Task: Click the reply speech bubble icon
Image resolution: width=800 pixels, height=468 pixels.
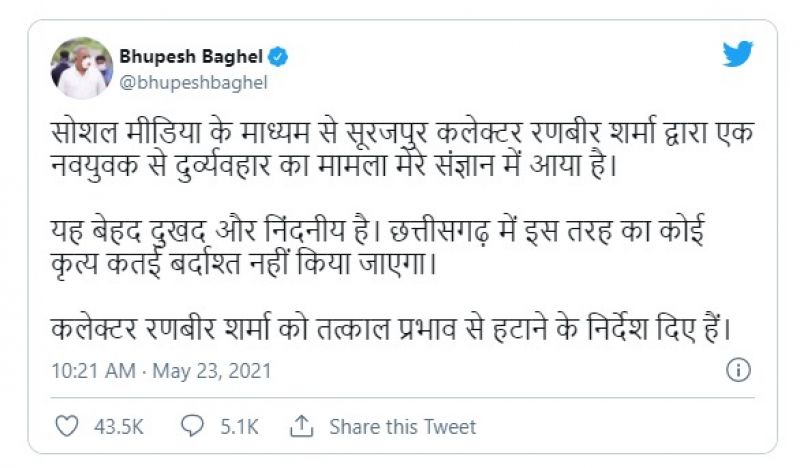Action: (193, 427)
